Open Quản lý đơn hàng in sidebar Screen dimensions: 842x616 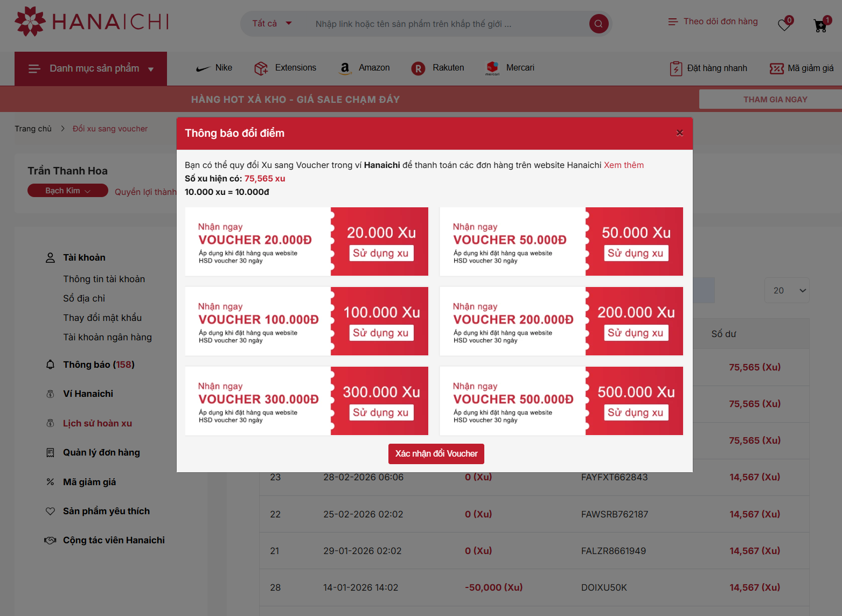pos(101,452)
